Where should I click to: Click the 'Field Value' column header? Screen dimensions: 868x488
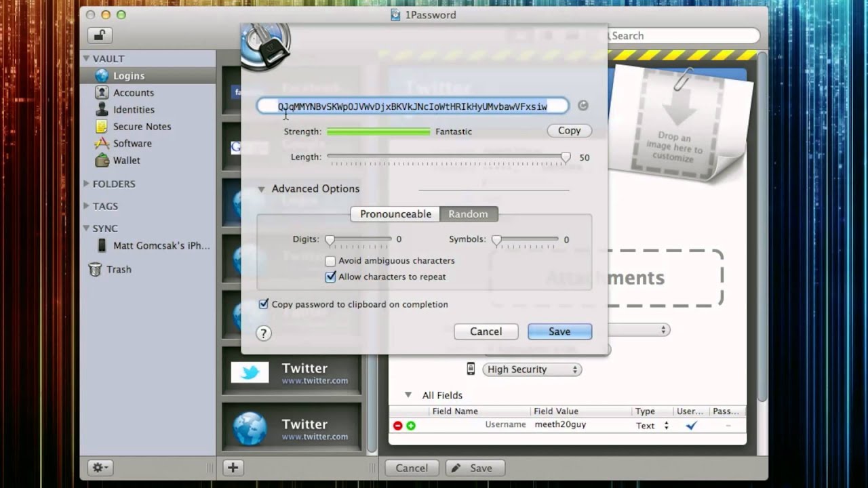coord(556,411)
